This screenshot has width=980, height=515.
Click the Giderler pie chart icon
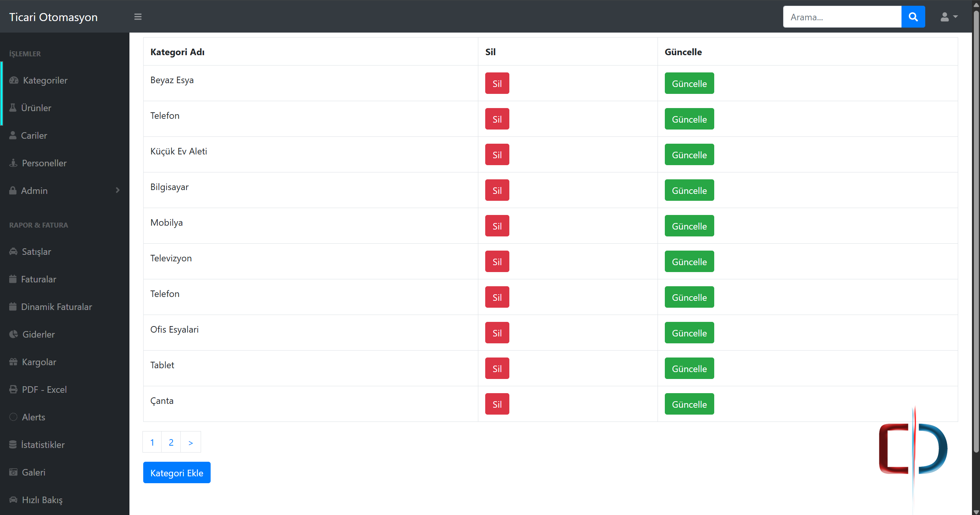tap(13, 334)
